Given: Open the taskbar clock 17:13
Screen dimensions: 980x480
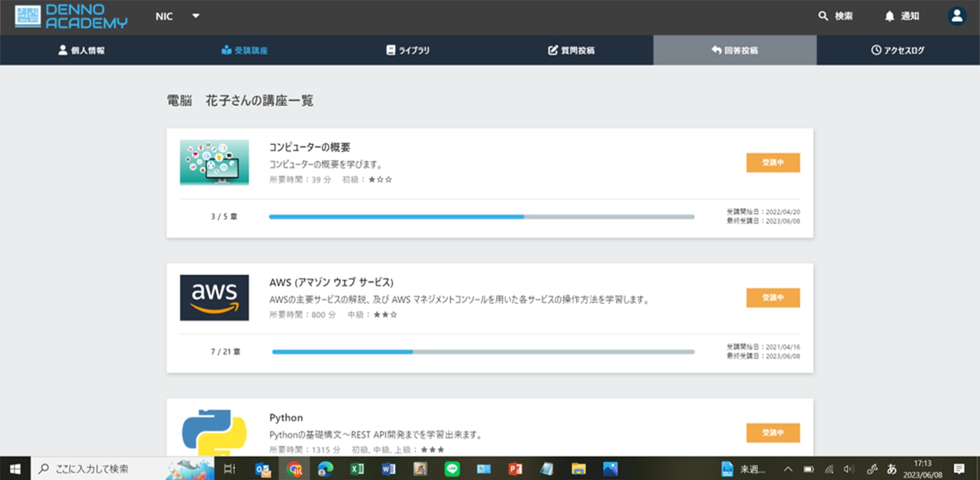Looking at the screenshot, I should [922, 469].
